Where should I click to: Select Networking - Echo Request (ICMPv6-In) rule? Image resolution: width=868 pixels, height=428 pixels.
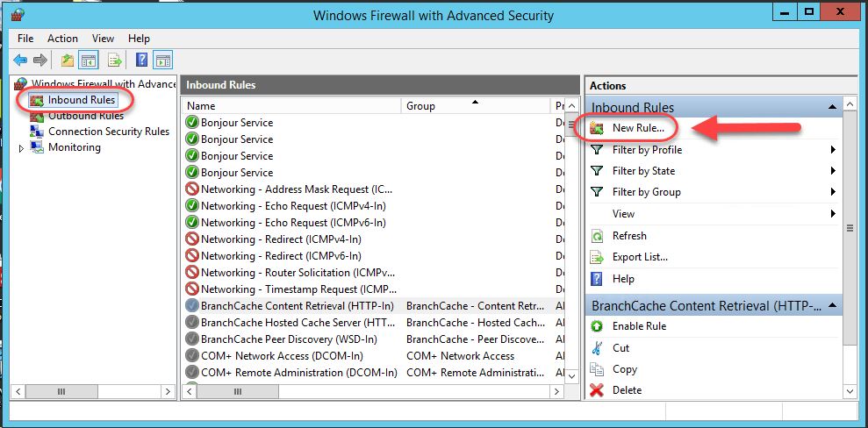click(x=293, y=222)
